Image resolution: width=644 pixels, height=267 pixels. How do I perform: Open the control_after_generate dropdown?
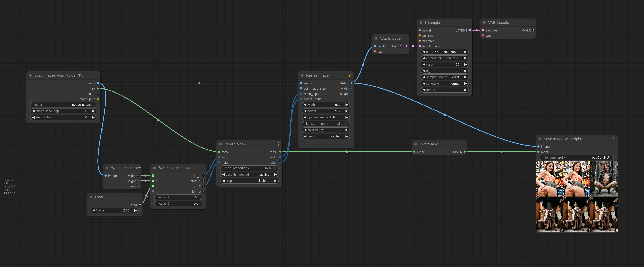pyautogui.click(x=445, y=58)
